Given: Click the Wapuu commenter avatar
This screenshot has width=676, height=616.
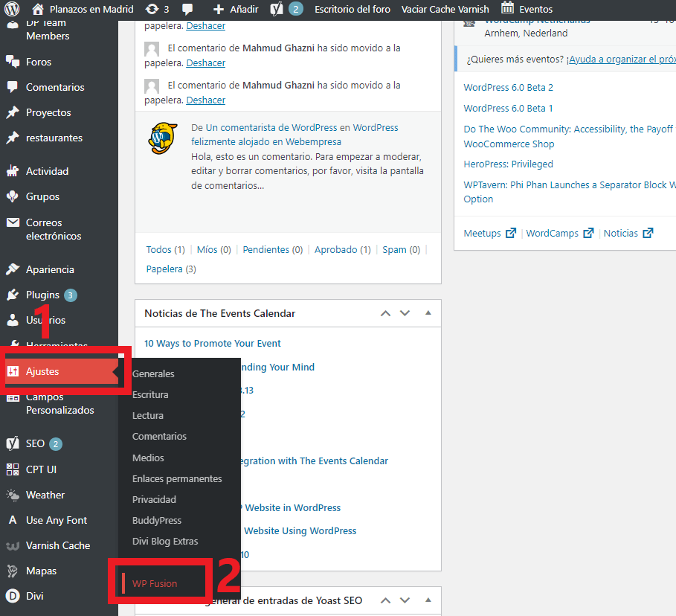Looking at the screenshot, I should pos(163,138).
